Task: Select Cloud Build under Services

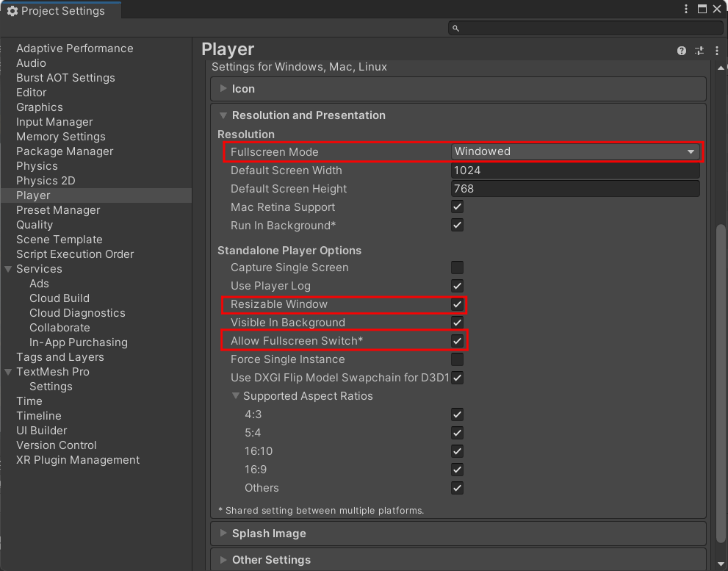Action: point(60,298)
